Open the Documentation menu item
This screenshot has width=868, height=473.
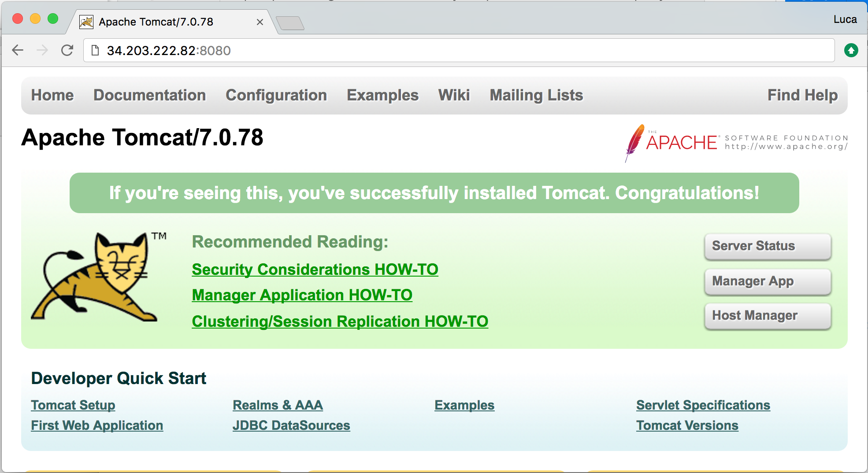coord(150,95)
